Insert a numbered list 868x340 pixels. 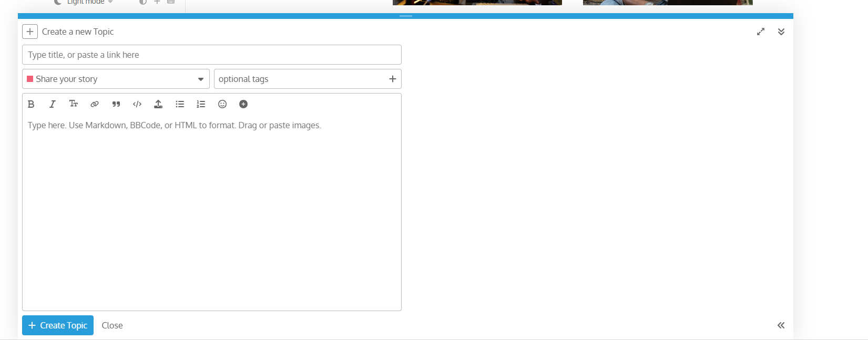coord(201,104)
